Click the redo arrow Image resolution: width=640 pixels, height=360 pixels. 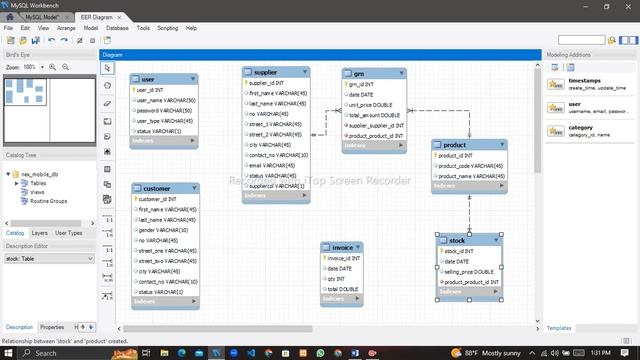point(64,40)
